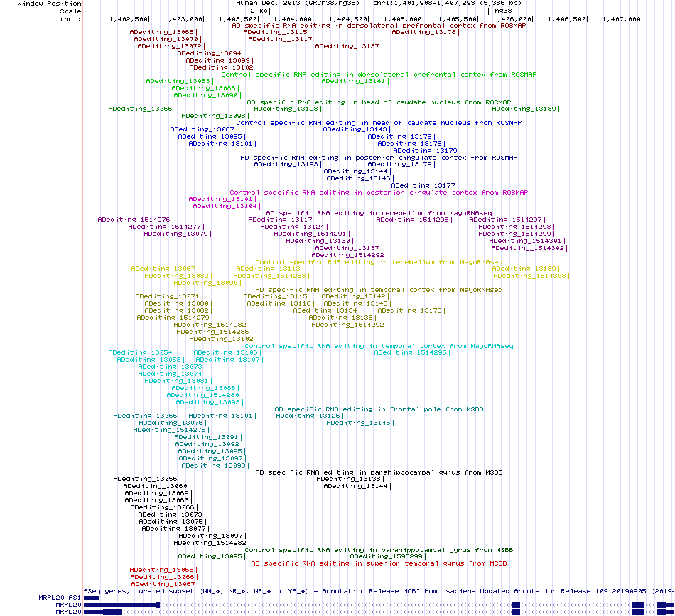Screen dimensions: 675x616
Task: Click editing site ADediting_1514286
Action: [x=215, y=333]
